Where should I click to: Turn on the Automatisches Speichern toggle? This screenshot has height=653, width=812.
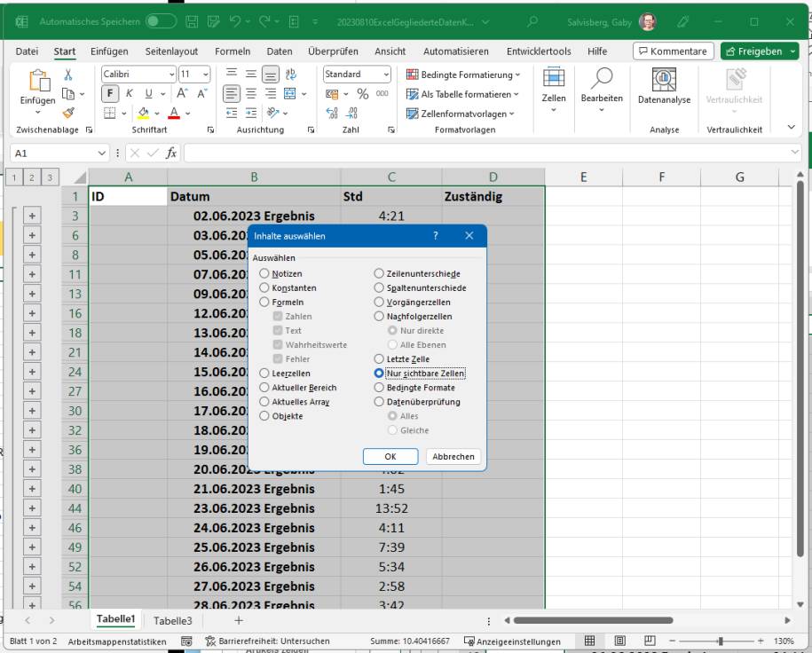162,20
